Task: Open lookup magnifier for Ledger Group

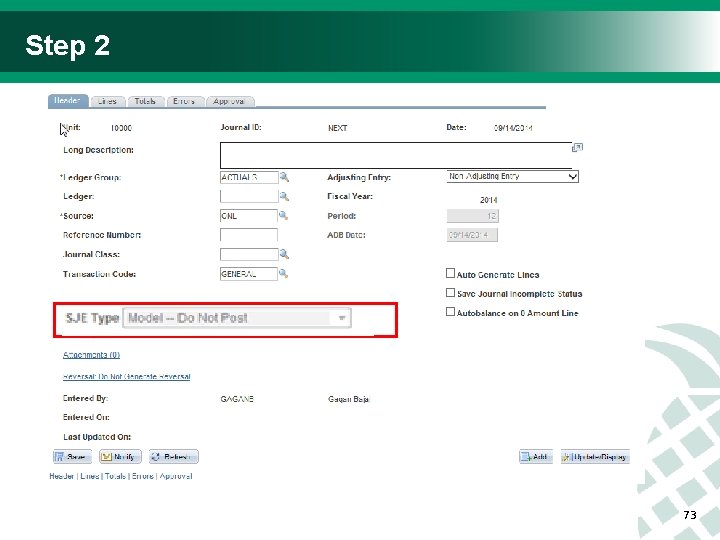Action: pyautogui.click(x=284, y=177)
